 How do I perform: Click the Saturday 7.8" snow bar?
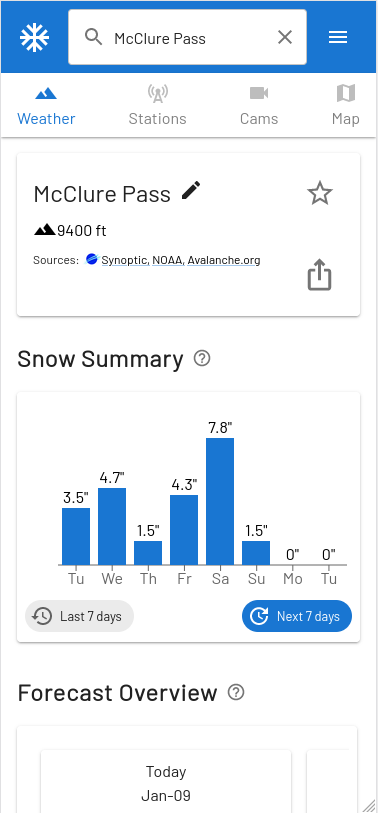[x=220, y=501]
